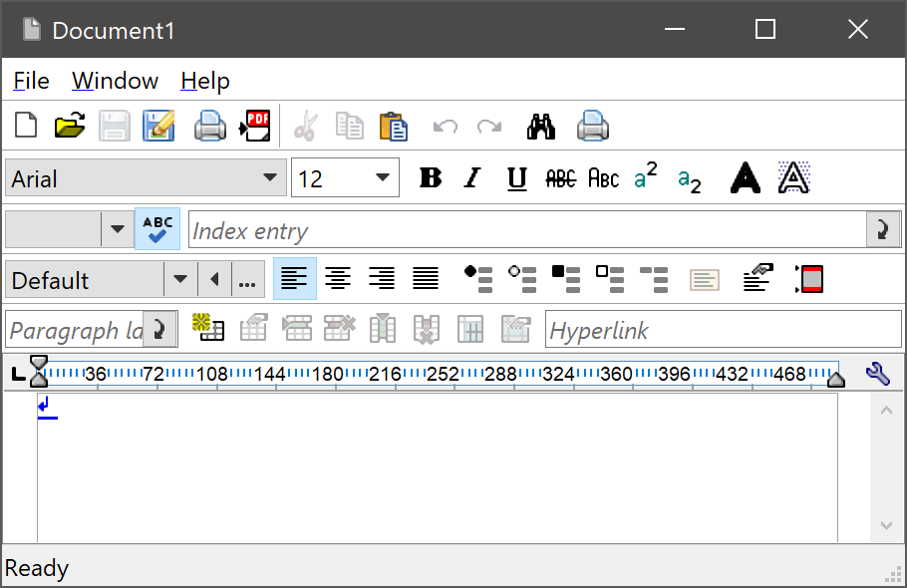Viewport: 907px width, 588px height.
Task: Apply outline text effect
Action: coord(793,177)
